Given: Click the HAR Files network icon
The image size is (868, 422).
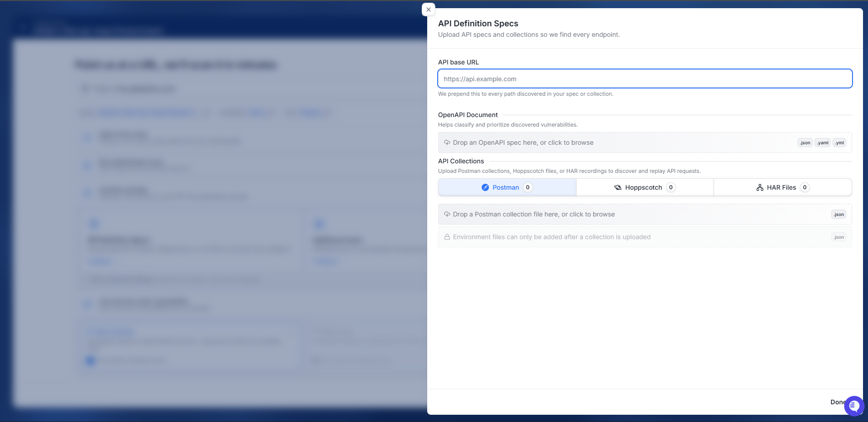Looking at the screenshot, I should point(760,187).
